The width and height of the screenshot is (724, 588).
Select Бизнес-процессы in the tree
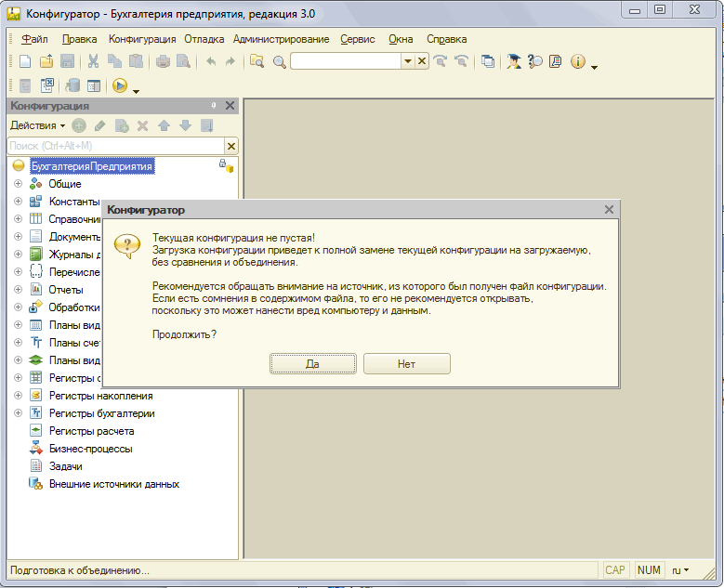point(90,449)
